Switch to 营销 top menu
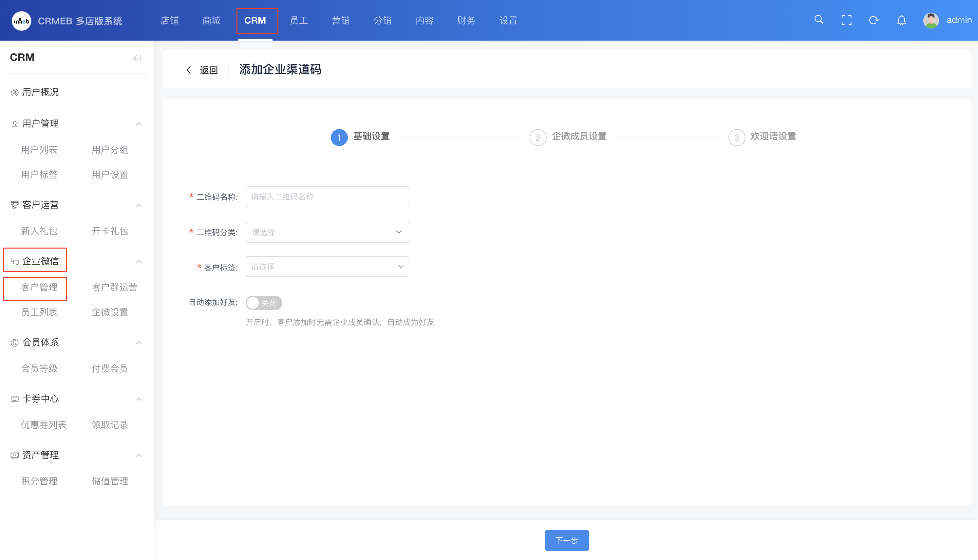Image resolution: width=978 pixels, height=560 pixels. click(341, 20)
